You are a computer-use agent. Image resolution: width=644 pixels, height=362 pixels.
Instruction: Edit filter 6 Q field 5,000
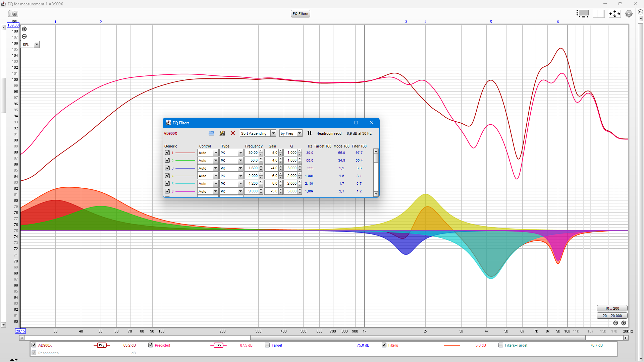pos(290,191)
